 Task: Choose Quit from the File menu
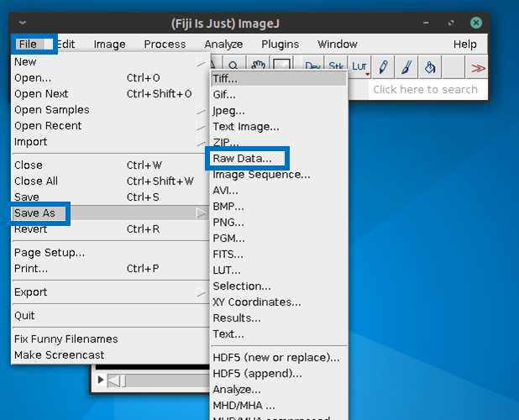point(110,315)
